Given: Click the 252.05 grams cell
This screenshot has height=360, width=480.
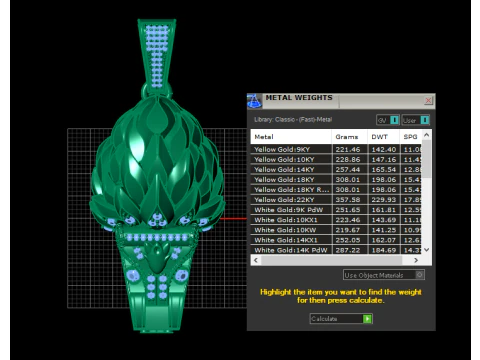Looking at the screenshot, I should tap(350, 240).
